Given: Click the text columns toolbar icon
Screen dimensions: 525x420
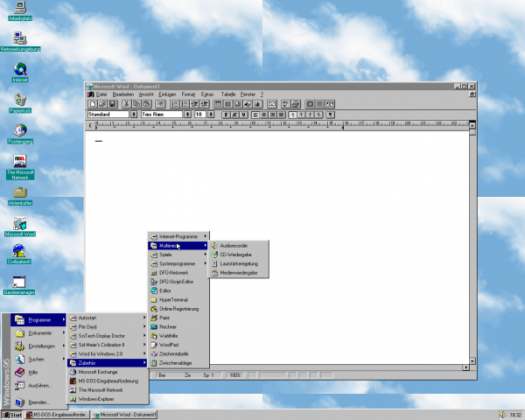Looking at the screenshot, I should [x=227, y=104].
